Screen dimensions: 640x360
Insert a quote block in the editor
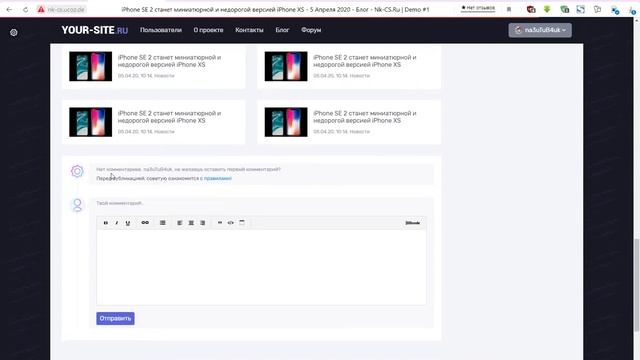220,223
